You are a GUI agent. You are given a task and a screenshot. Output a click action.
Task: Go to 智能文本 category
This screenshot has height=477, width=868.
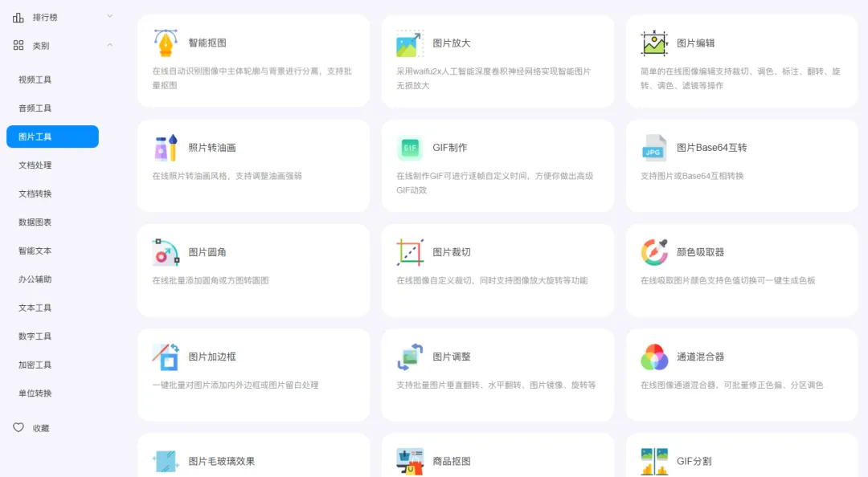click(35, 251)
